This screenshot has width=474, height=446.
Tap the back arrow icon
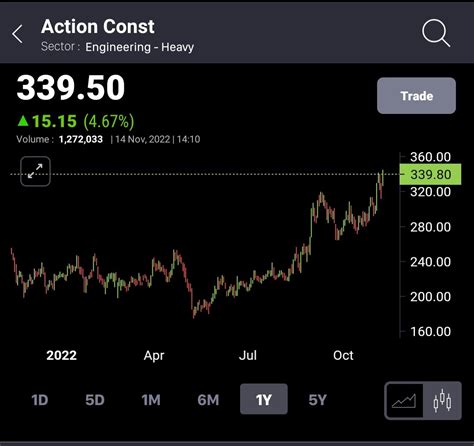[17, 34]
